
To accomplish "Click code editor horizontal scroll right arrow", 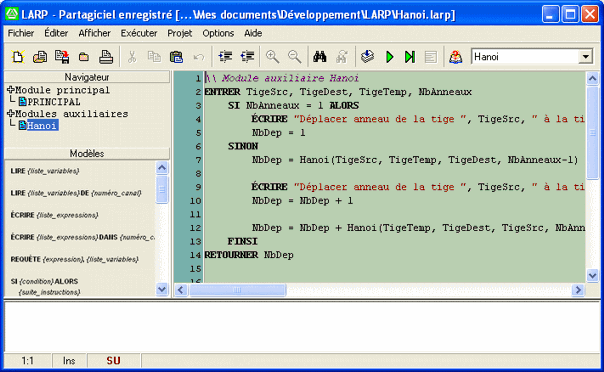I will [x=578, y=290].
